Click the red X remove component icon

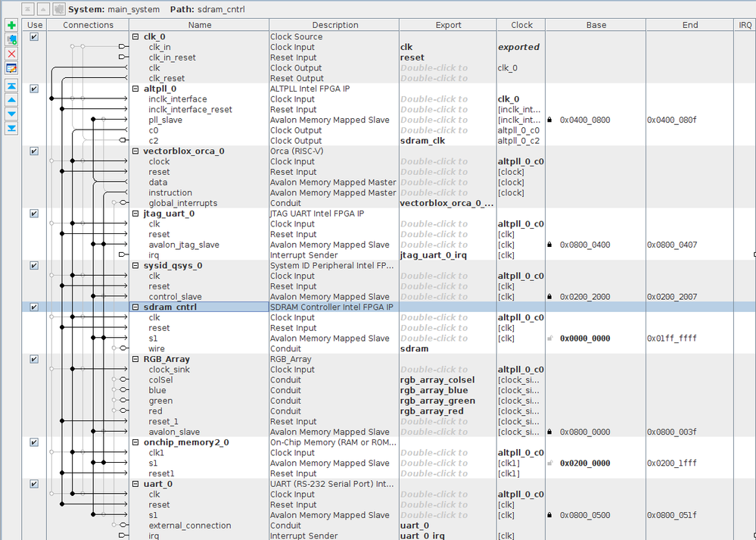click(x=11, y=54)
